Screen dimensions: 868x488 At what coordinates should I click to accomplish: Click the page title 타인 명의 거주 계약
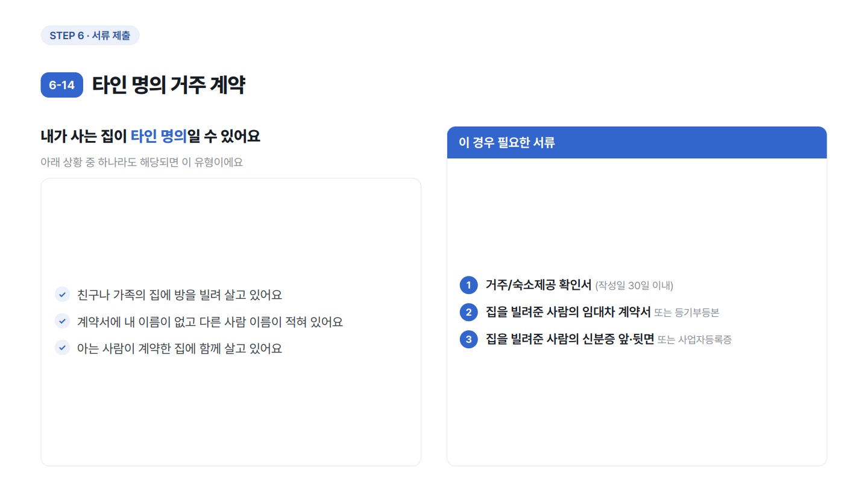(169, 85)
